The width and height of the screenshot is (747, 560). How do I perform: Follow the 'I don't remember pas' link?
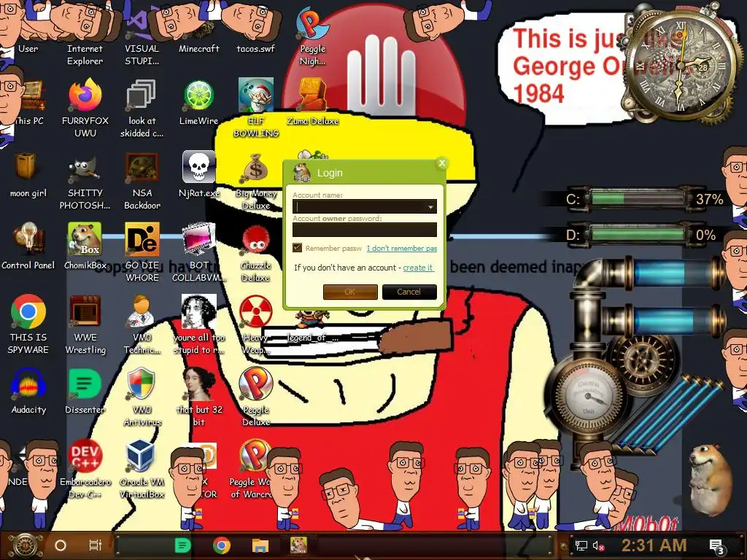(x=402, y=248)
